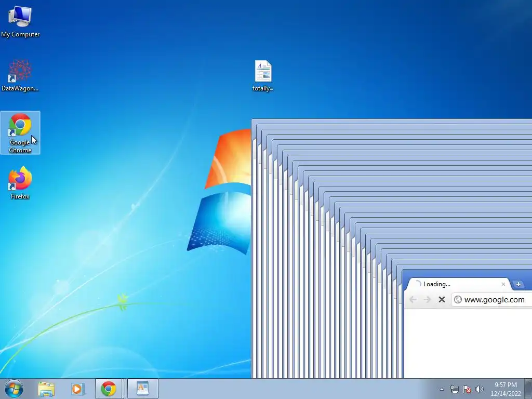Open a new tab in Chrome
The height and width of the screenshot is (399, 532).
518,284
